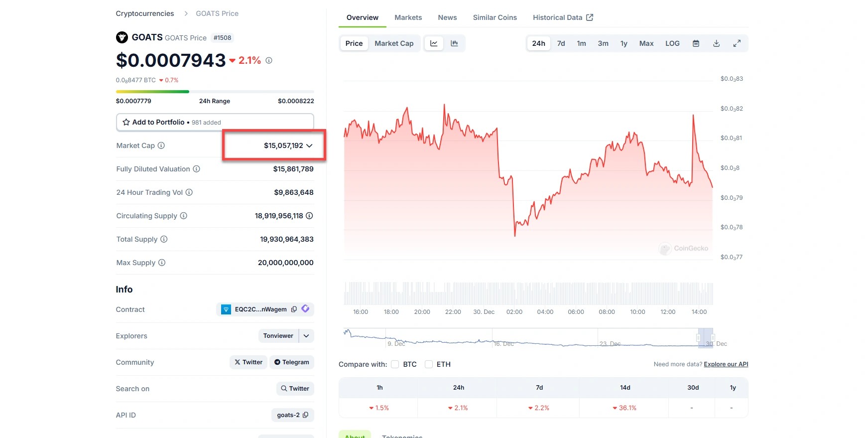The image size is (868, 438).
Task: Enable the ETH compare checkbox
Action: 429,364
